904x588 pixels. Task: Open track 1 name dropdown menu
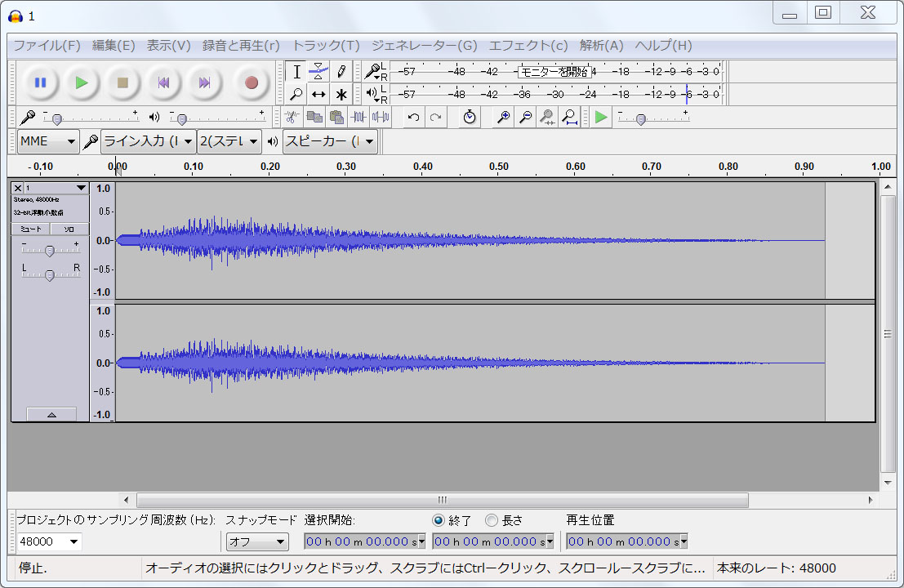(56, 188)
